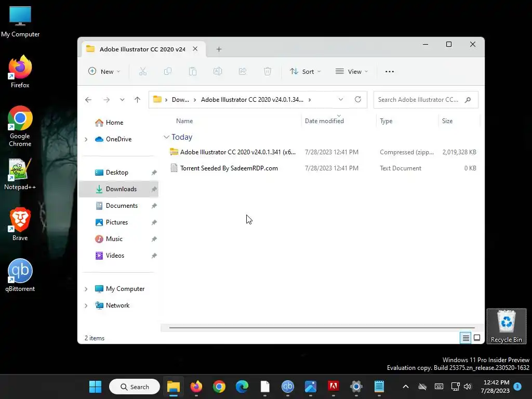Open the See more (three dots) menu

pos(390,72)
